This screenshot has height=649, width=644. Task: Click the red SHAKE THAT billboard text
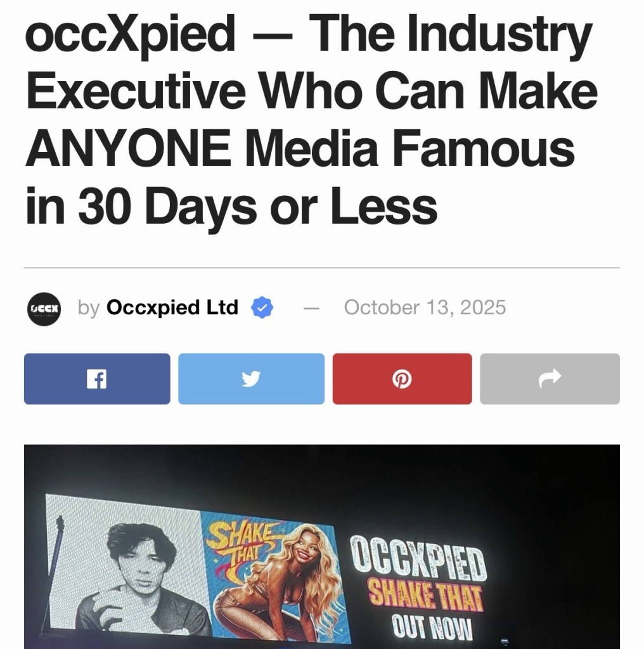coord(426,597)
